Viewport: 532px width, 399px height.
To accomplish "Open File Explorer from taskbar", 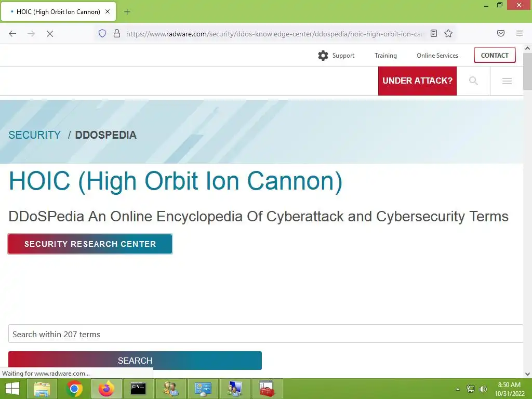I will coord(42,389).
